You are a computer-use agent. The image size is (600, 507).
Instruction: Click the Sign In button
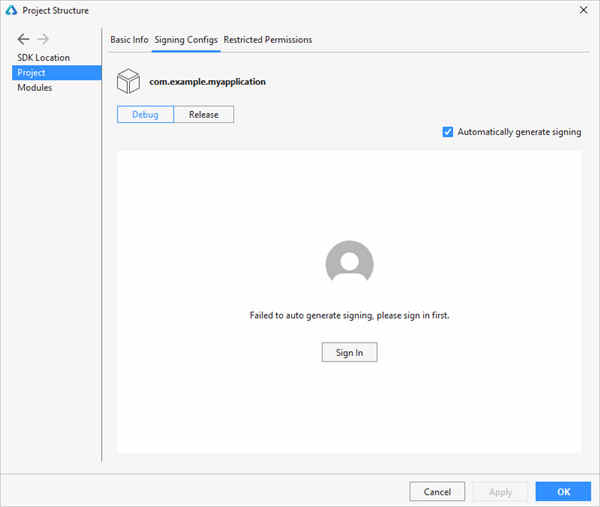click(x=349, y=352)
